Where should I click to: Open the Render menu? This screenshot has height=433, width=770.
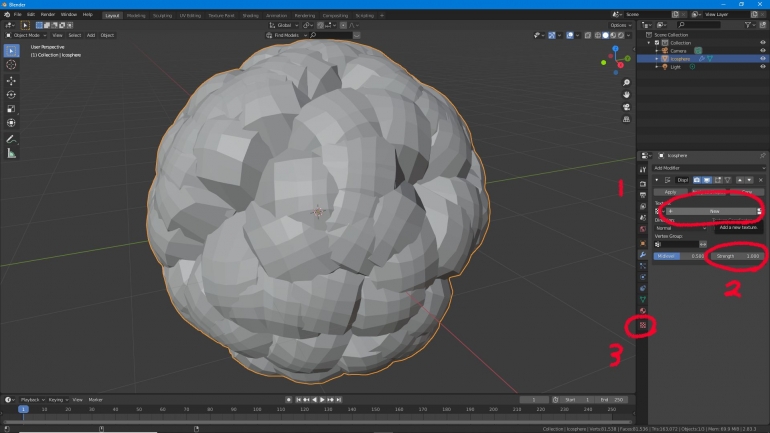point(48,15)
